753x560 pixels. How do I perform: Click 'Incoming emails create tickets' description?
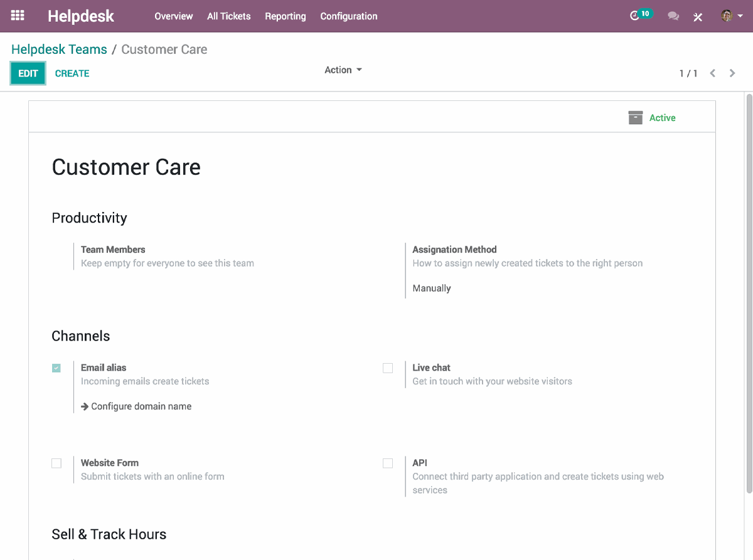145,381
